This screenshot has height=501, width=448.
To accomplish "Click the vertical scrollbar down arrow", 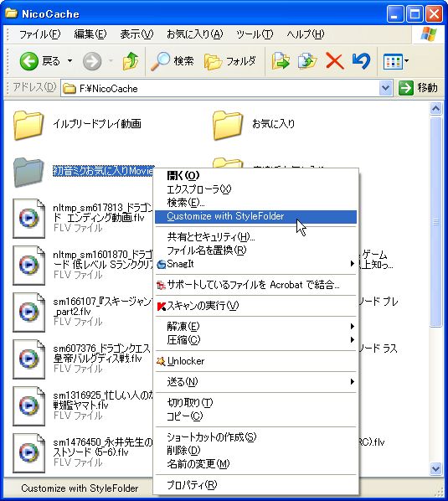I will [x=436, y=468].
